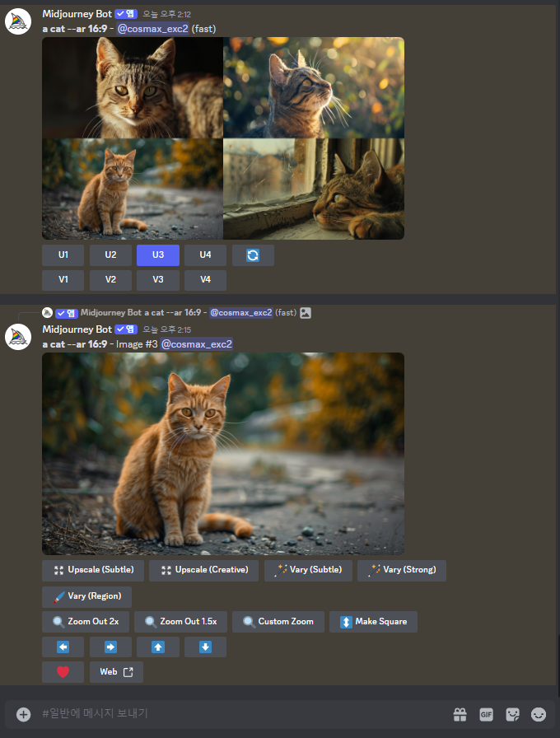Select the highlighted U3 button
The image size is (560, 738).
click(158, 255)
